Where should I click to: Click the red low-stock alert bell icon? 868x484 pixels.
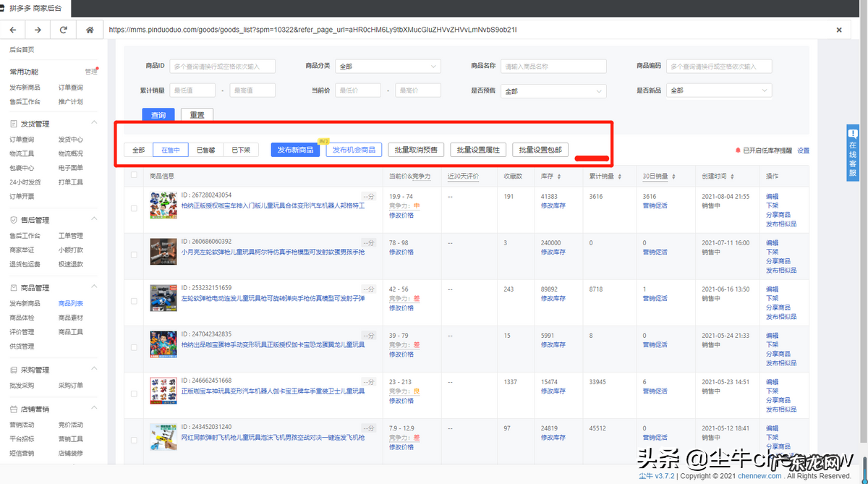pos(739,151)
